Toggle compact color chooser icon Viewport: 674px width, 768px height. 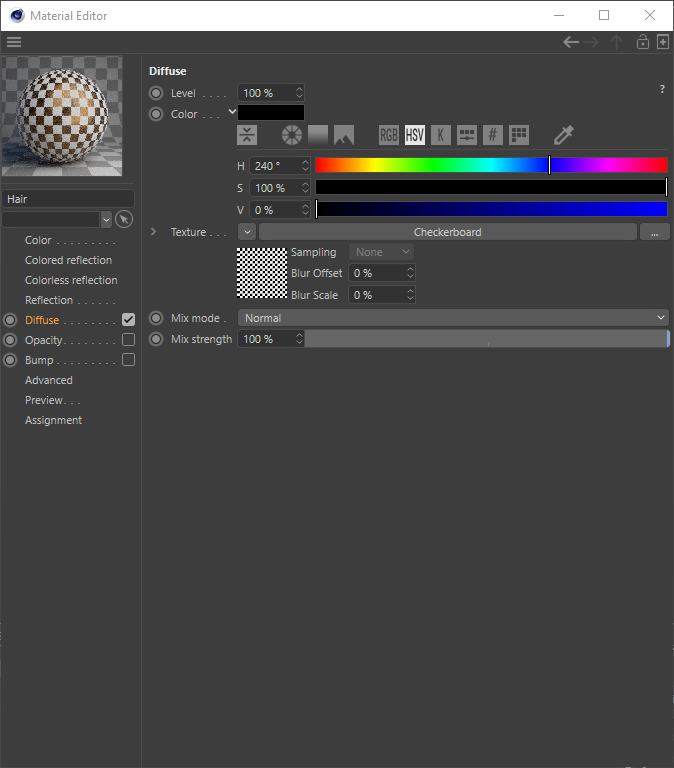pos(247,135)
